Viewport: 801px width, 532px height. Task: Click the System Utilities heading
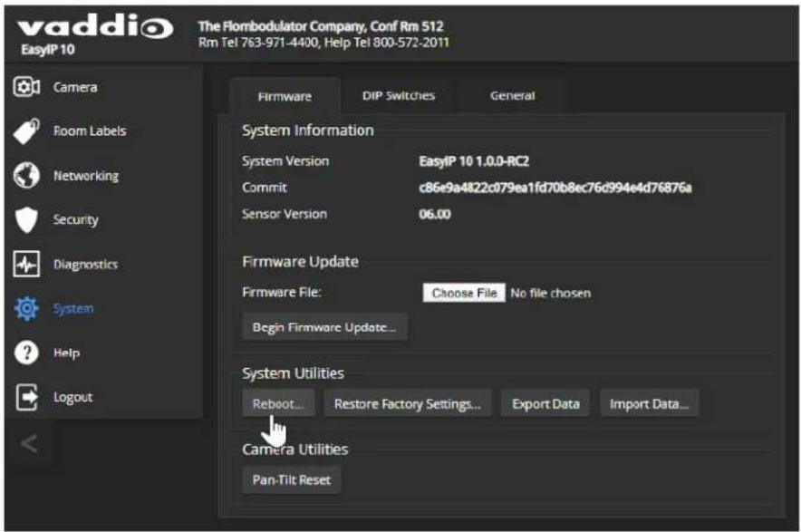point(294,373)
